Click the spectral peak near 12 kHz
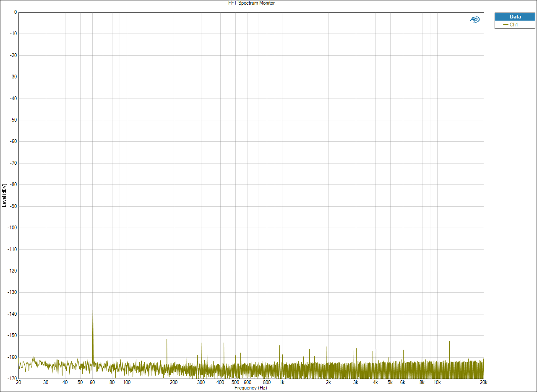Viewport: 537px width, 392px height. tap(449, 342)
